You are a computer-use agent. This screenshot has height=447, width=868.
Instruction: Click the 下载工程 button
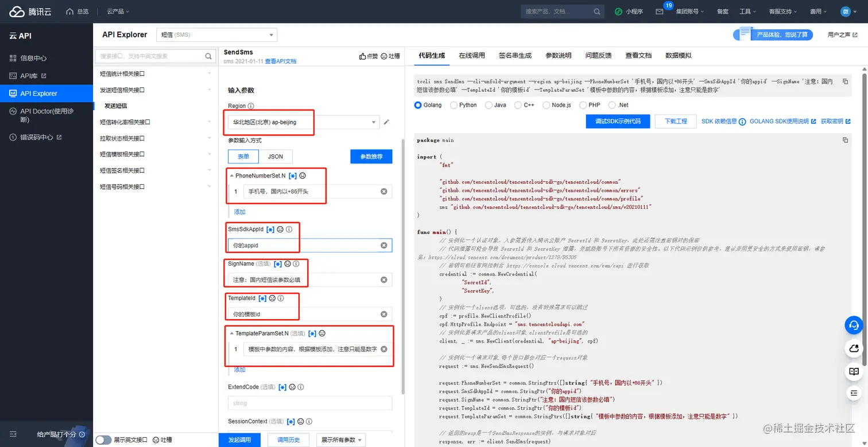tap(676, 122)
